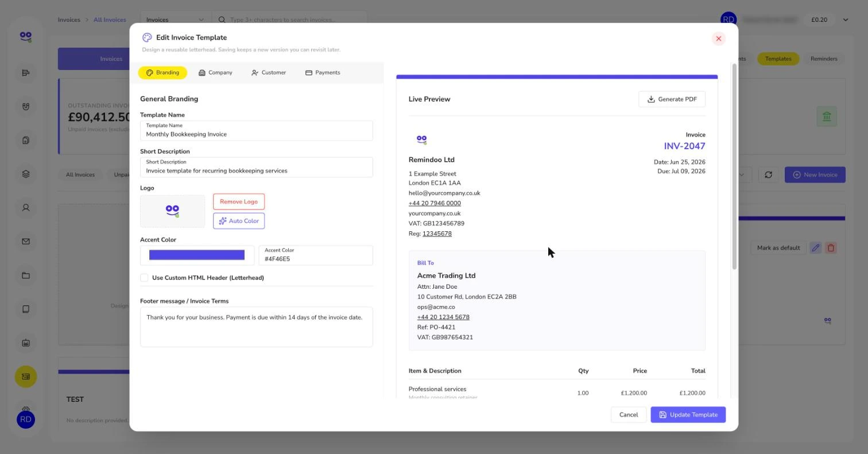Click All Invoices breadcrumb link
The height and width of the screenshot is (454, 868).
pyautogui.click(x=110, y=20)
